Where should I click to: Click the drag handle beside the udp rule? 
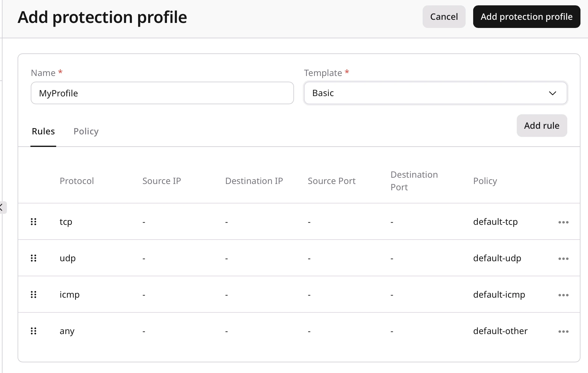[x=34, y=258]
